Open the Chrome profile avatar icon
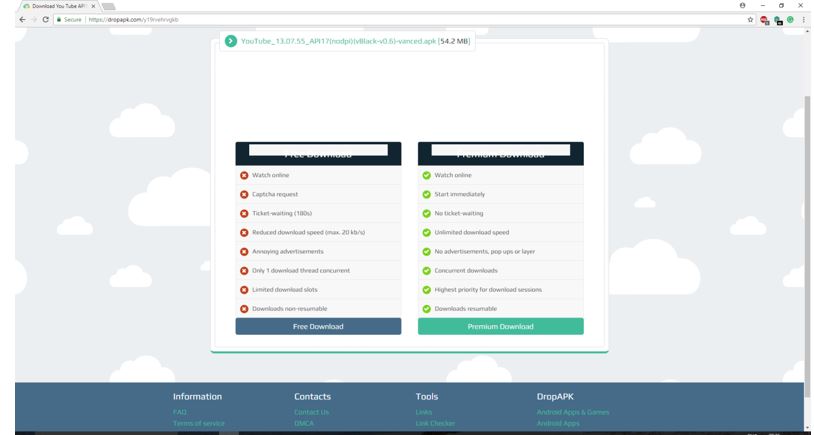This screenshot has height=435, width=814. point(742,5)
